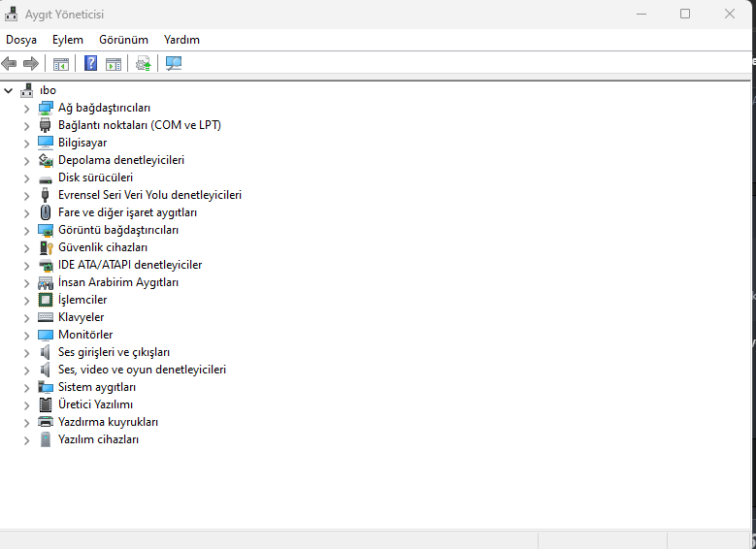Click the Bağlantı noktaları port icon
The width and height of the screenshot is (756, 549).
point(46,125)
